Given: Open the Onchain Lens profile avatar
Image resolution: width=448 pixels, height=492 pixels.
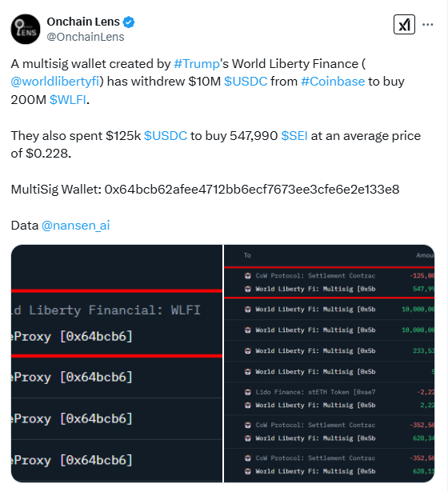Looking at the screenshot, I should point(26,29).
